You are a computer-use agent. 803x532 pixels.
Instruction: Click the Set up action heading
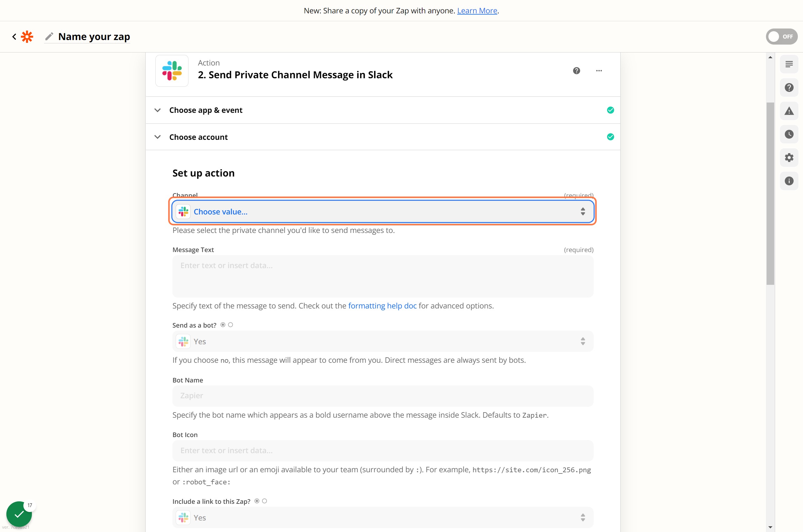pos(203,173)
